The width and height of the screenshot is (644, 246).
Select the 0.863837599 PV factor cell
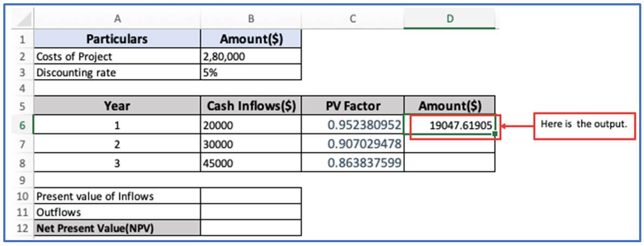coord(353,163)
